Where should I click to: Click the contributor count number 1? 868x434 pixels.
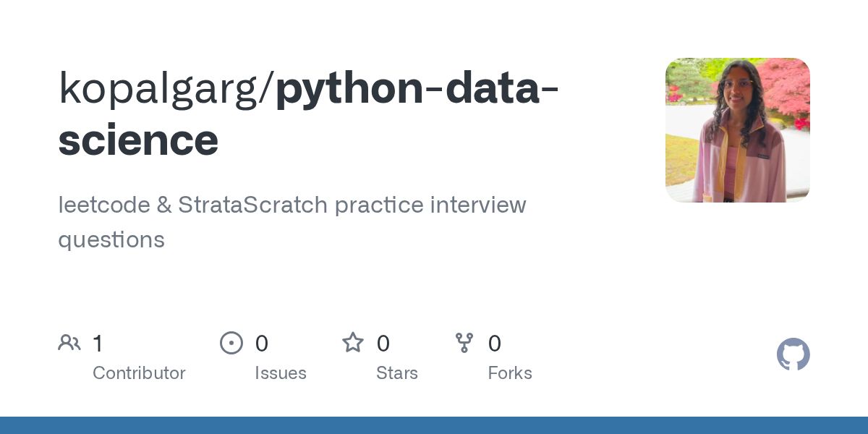pos(98,344)
